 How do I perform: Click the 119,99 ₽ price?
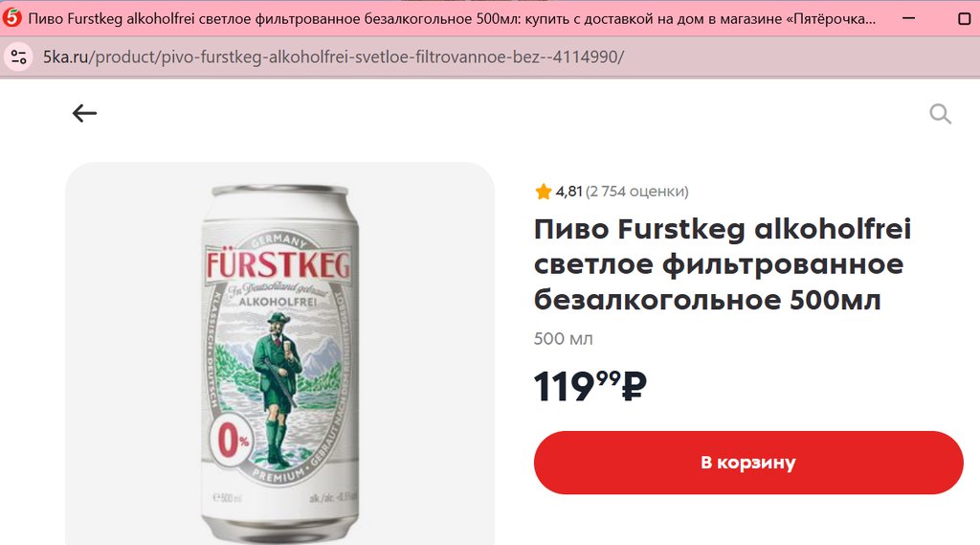(x=590, y=386)
